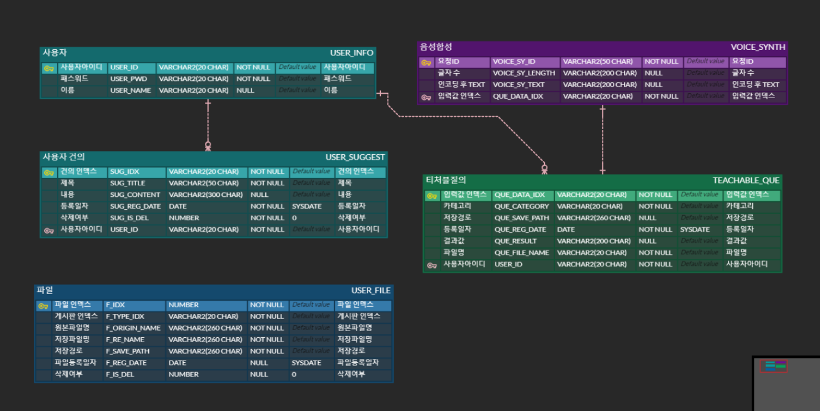820x412 pixels.
Task: Click the VOICE_SY_ID column name
Action: 514,62
